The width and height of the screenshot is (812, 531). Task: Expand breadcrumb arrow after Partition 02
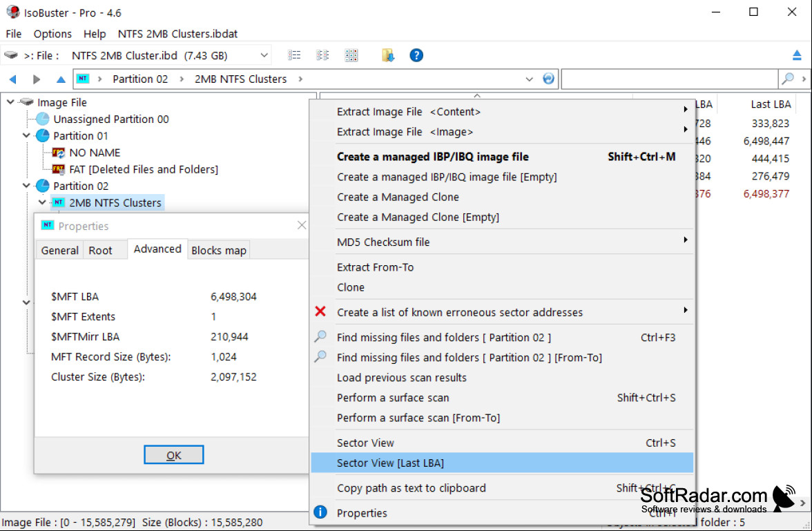pyautogui.click(x=182, y=79)
